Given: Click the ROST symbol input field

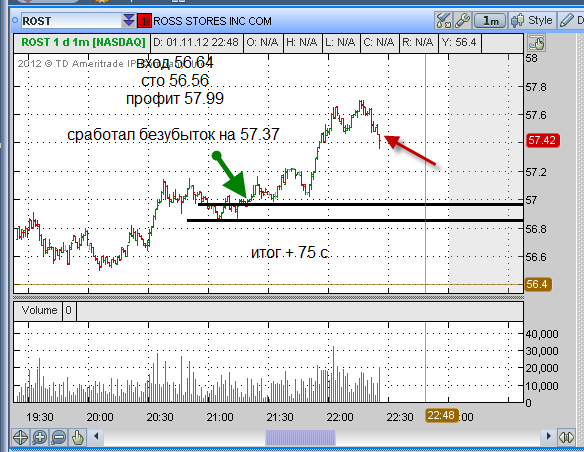Looking at the screenshot, I should [71, 21].
